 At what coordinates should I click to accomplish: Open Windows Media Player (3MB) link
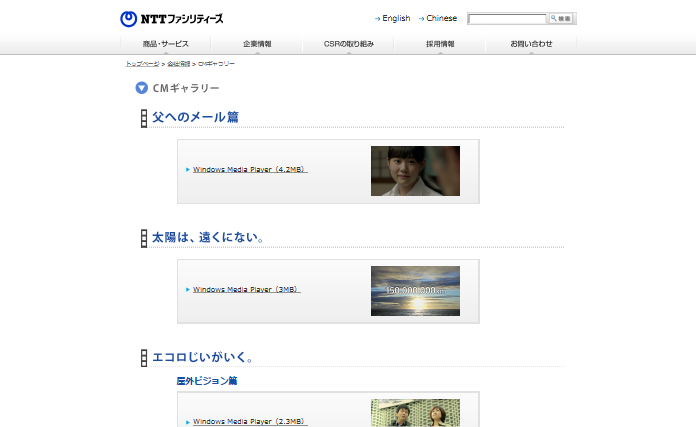246,289
